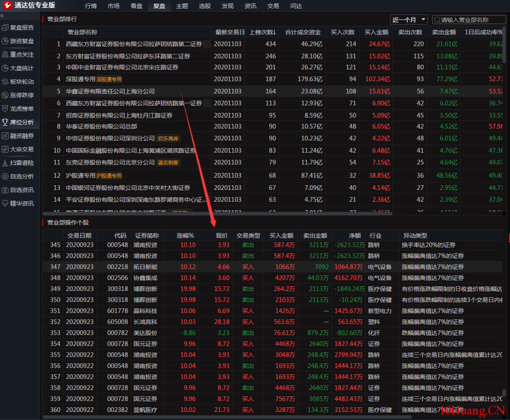Focus the 请输入营业部名称 search field
The width and height of the screenshot is (510, 420).
469,20
